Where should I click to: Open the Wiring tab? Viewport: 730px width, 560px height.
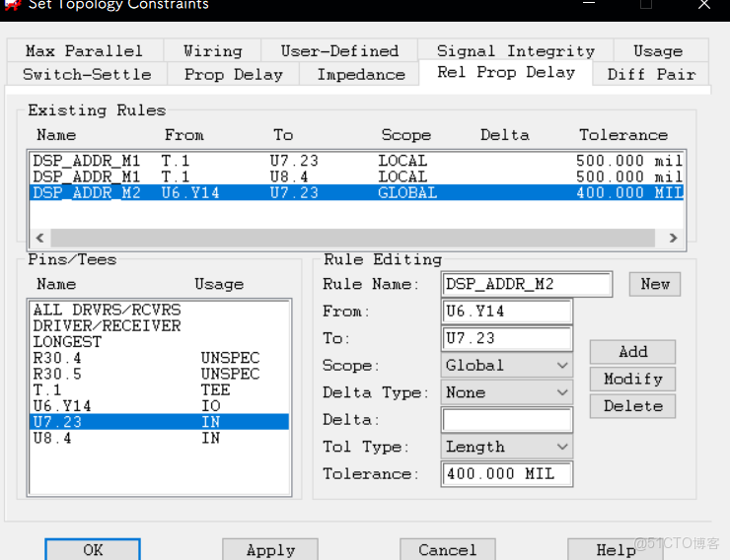pyautogui.click(x=212, y=50)
